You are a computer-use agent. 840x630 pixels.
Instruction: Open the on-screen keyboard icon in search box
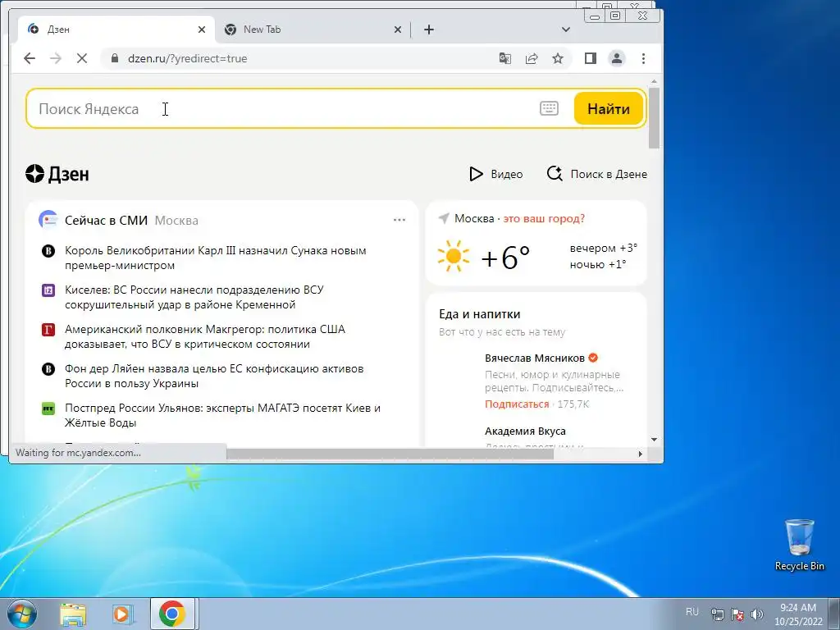(549, 109)
